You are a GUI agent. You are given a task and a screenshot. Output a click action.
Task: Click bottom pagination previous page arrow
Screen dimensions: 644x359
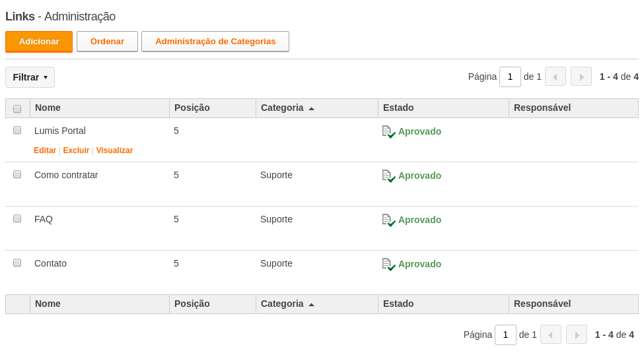(x=551, y=335)
